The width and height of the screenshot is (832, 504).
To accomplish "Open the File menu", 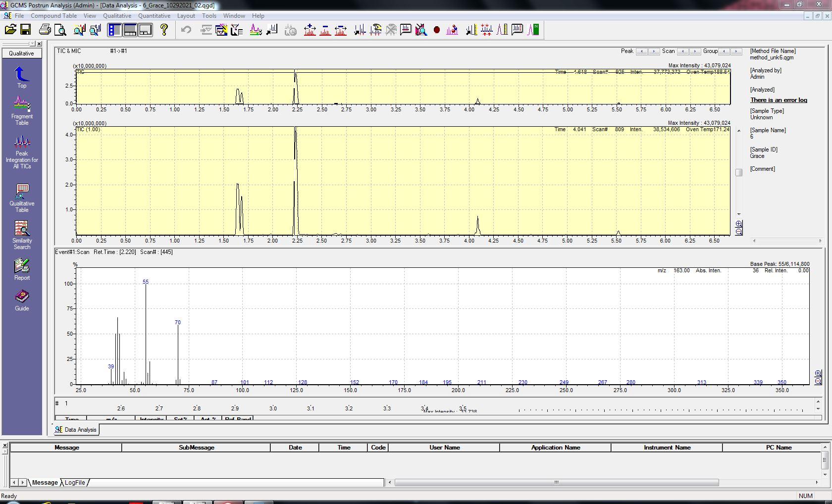I will [19, 16].
